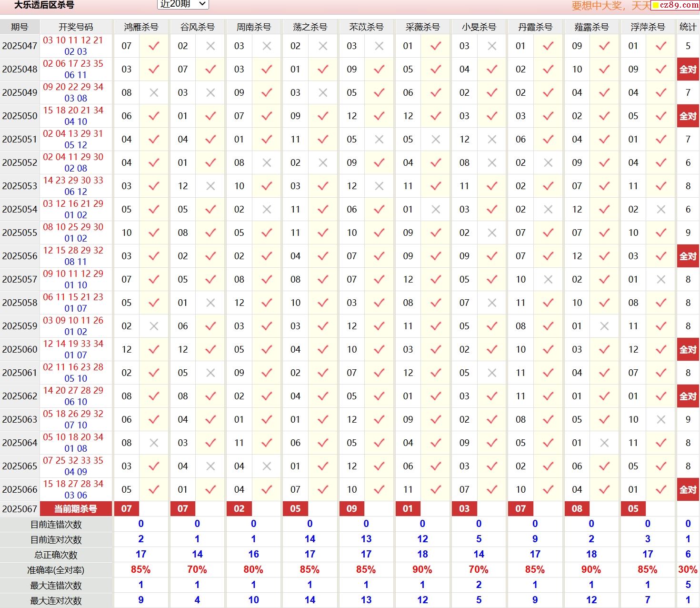
Task: Click the red 全对 badge in row 2025056
Action: pyautogui.click(x=688, y=256)
